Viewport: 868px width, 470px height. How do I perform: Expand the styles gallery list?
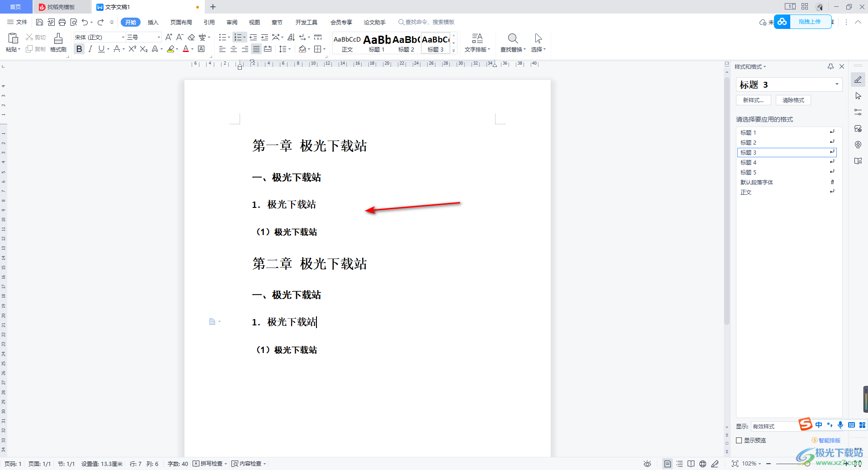click(x=454, y=51)
